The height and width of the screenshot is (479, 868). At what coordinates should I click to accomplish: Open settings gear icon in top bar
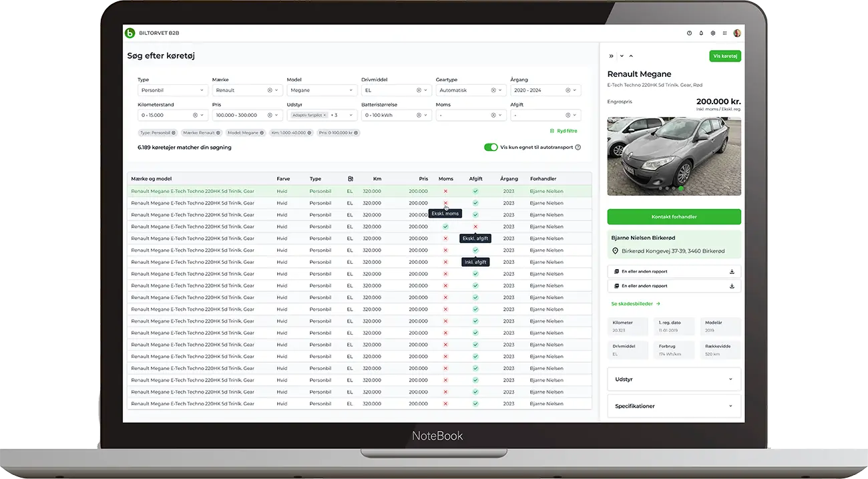(x=713, y=33)
